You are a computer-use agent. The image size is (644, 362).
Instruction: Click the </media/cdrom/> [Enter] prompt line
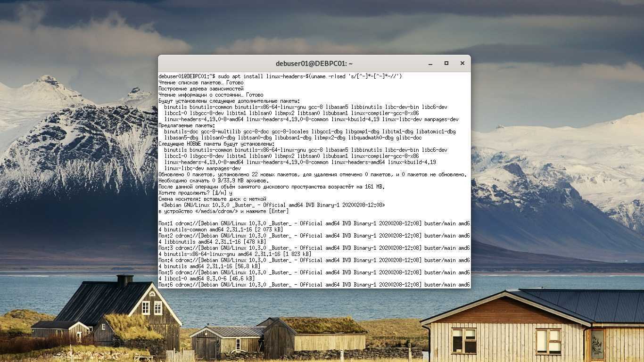(223, 211)
